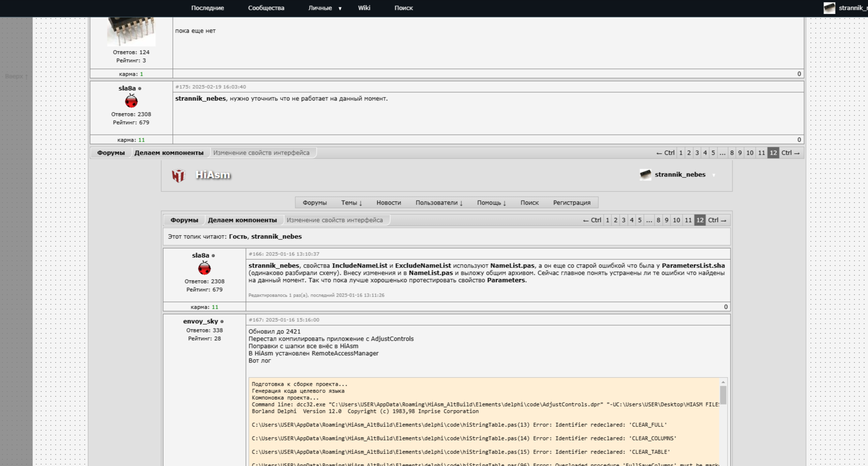The height and width of the screenshot is (466, 868).
Task: Click the user avatar in the top navigation bar
Action: [829, 8]
